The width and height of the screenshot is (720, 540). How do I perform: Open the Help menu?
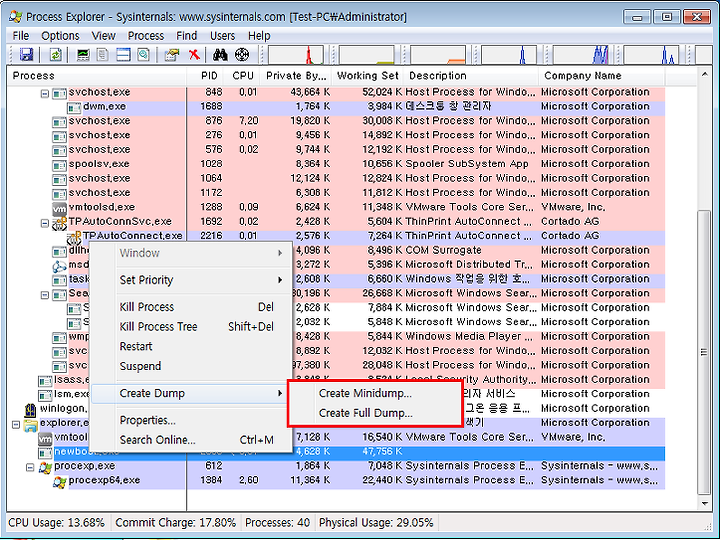pos(259,35)
